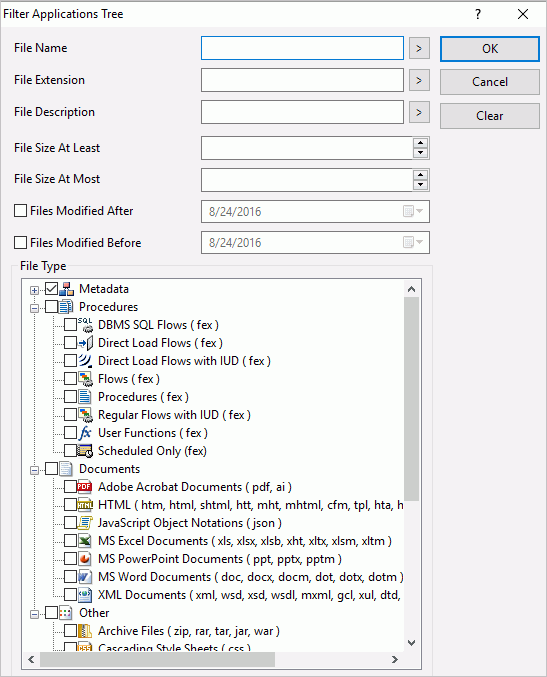
Task: Select User Functions (fex) tree row
Action: 153,433
